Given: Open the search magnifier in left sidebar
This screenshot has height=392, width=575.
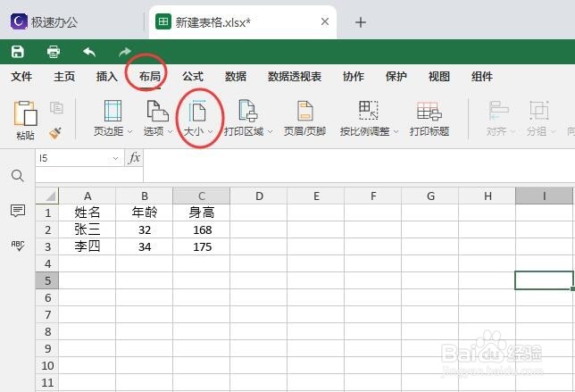Looking at the screenshot, I should [x=18, y=176].
